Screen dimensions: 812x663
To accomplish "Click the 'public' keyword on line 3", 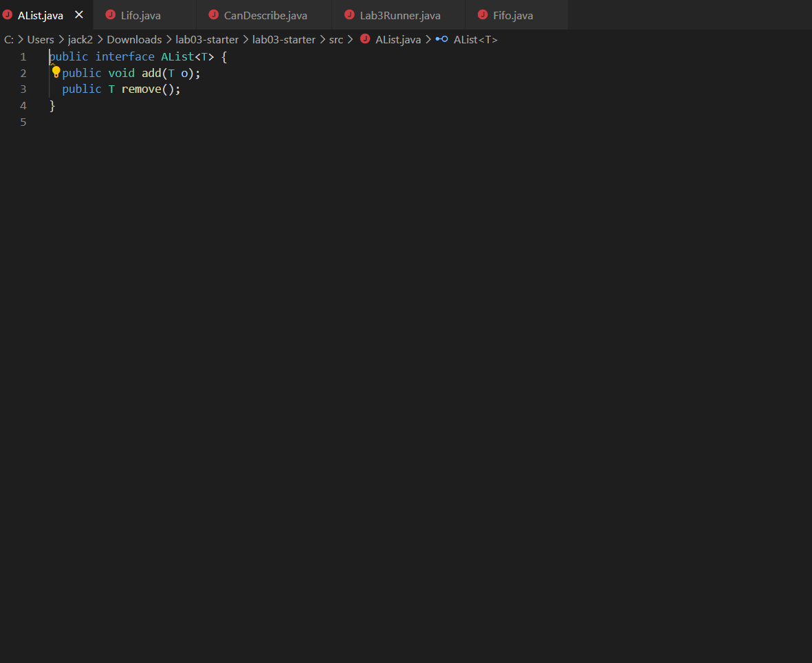I will 82,89.
